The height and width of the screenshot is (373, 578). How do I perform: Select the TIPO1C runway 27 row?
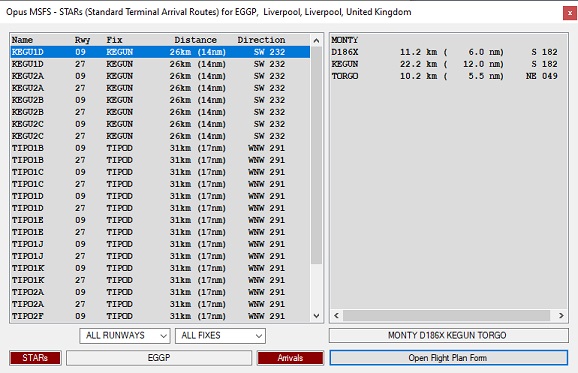160,184
